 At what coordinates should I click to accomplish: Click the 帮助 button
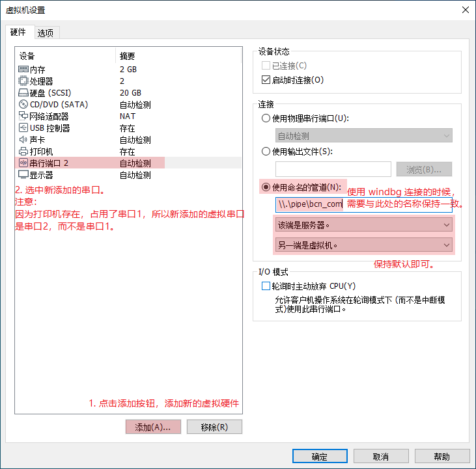point(442,456)
